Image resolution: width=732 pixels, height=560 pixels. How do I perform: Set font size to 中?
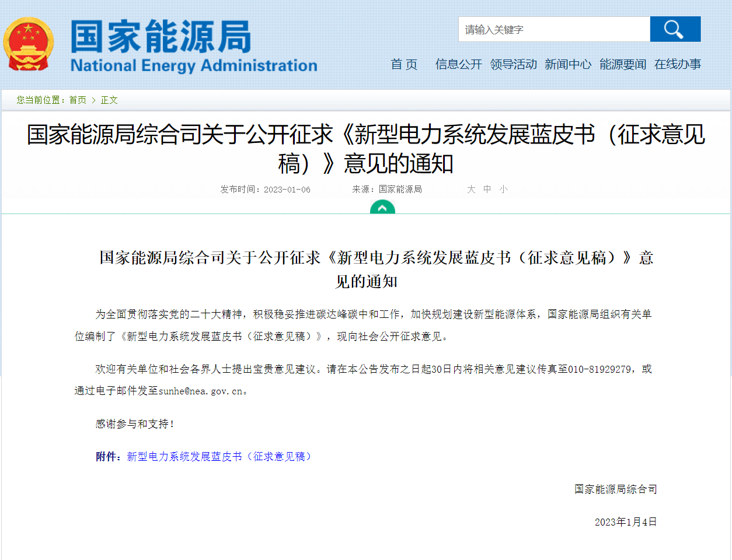click(x=487, y=190)
